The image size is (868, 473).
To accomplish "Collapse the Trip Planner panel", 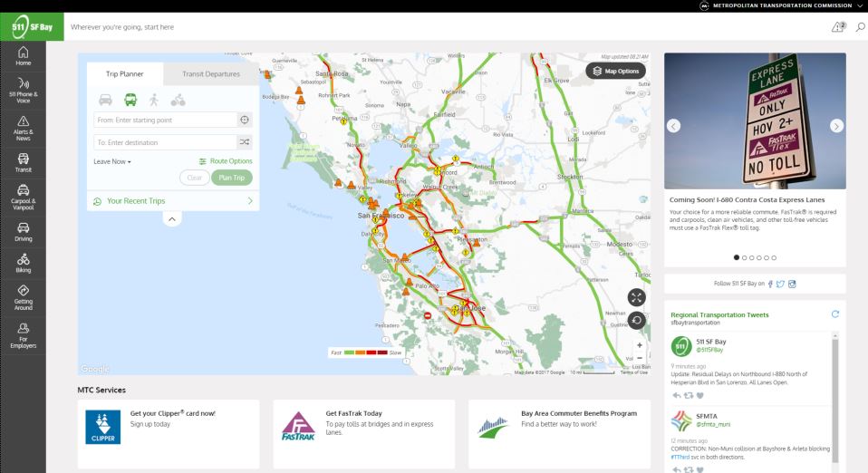I will click(172, 219).
